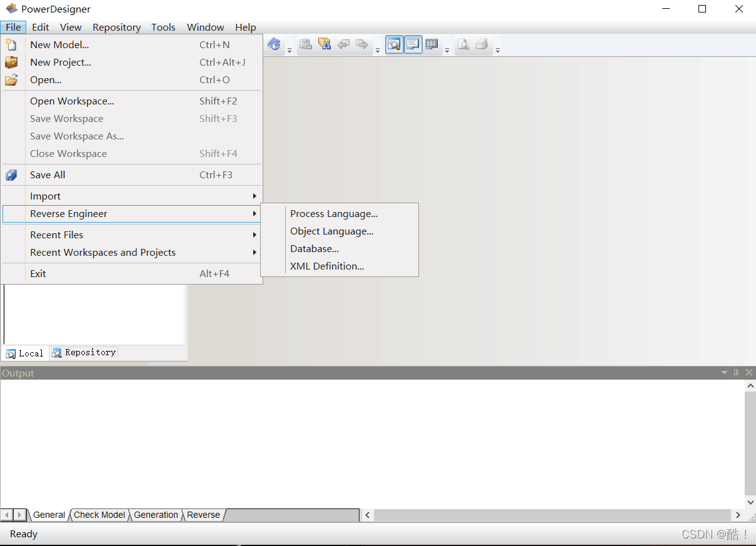Viewport: 756px width, 546px height.
Task: Open the View menu
Action: click(71, 27)
